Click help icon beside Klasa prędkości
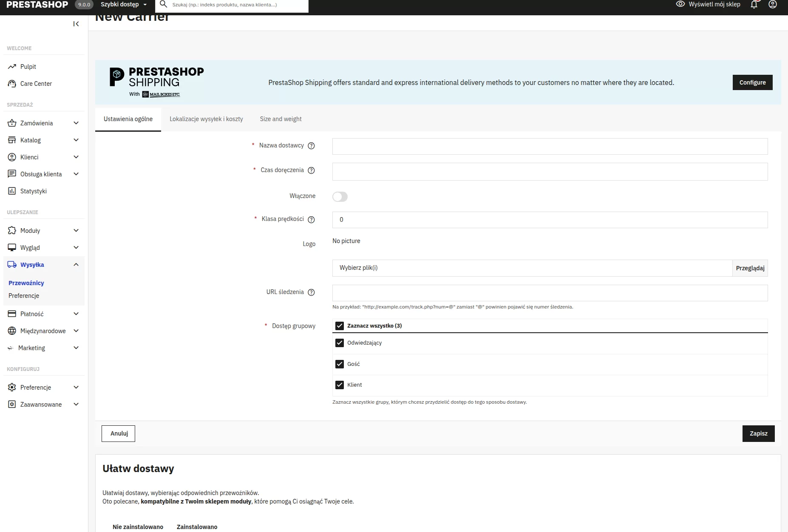The height and width of the screenshot is (532, 788). [311, 220]
